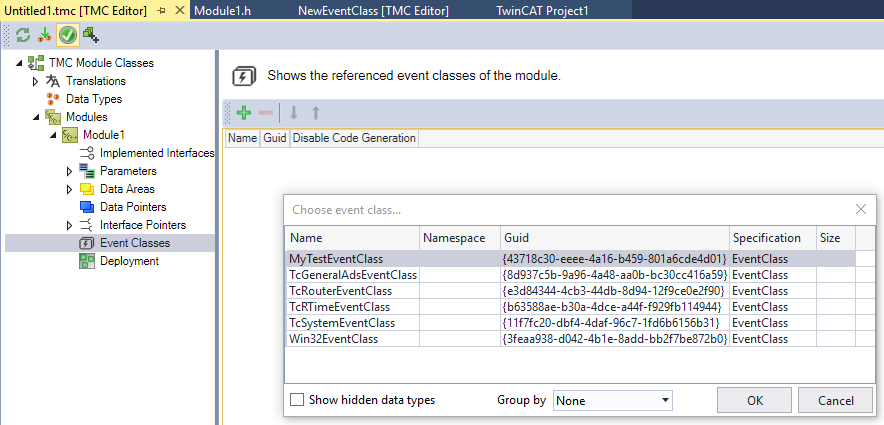Close the Choose event class dialog

click(860, 209)
